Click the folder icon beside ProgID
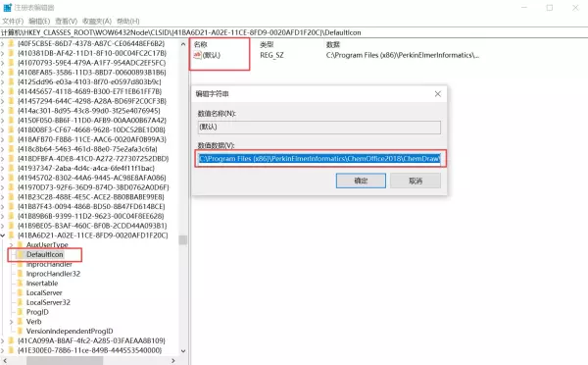The height and width of the screenshot is (365, 588). coord(20,312)
